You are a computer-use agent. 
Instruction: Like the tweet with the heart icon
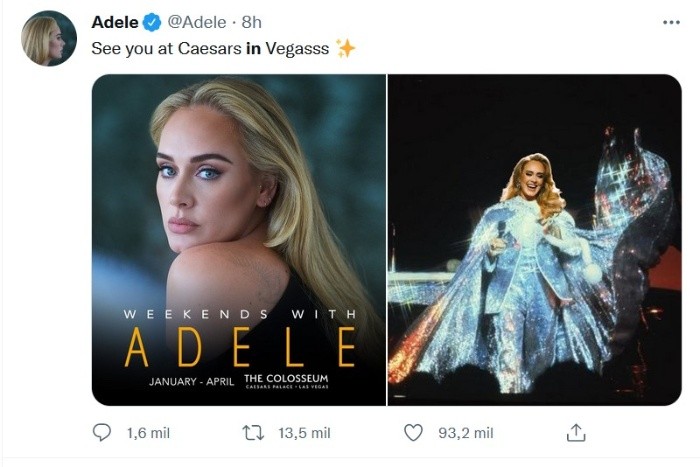(x=414, y=432)
